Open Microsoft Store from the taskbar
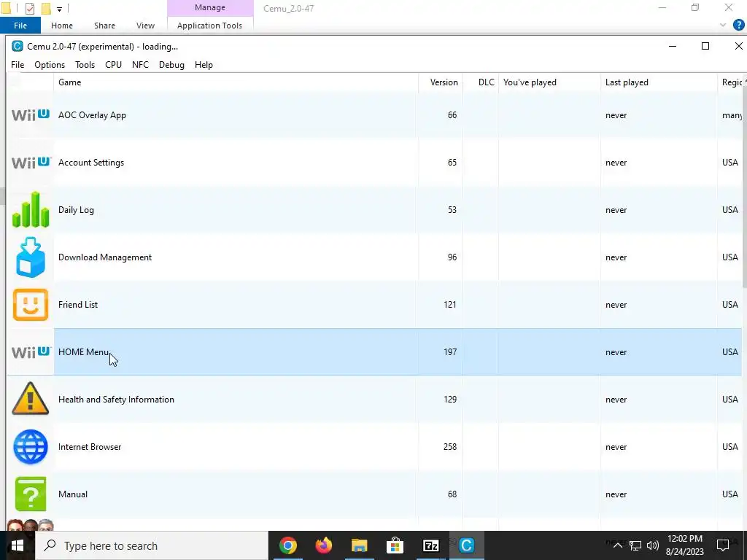The height and width of the screenshot is (560, 747). click(395, 545)
